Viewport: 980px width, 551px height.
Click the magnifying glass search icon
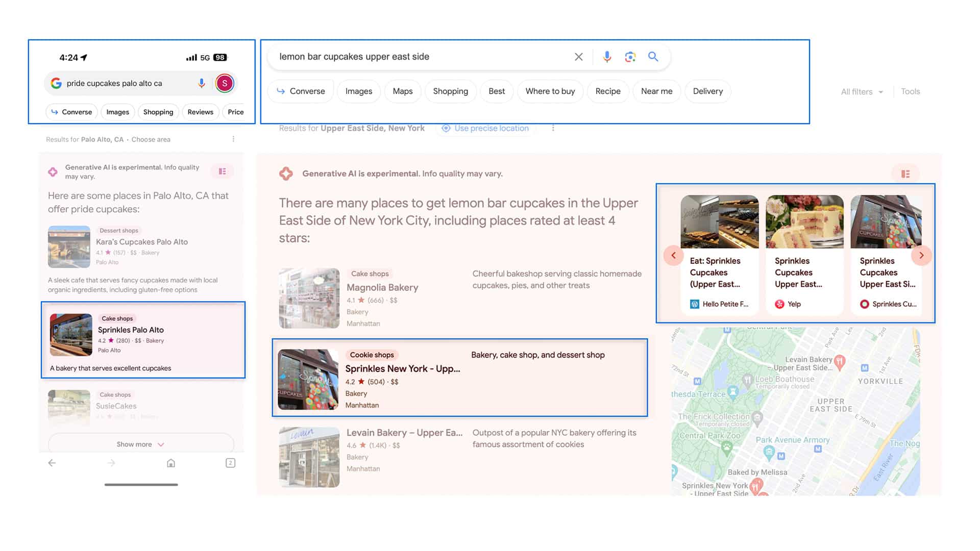point(653,57)
